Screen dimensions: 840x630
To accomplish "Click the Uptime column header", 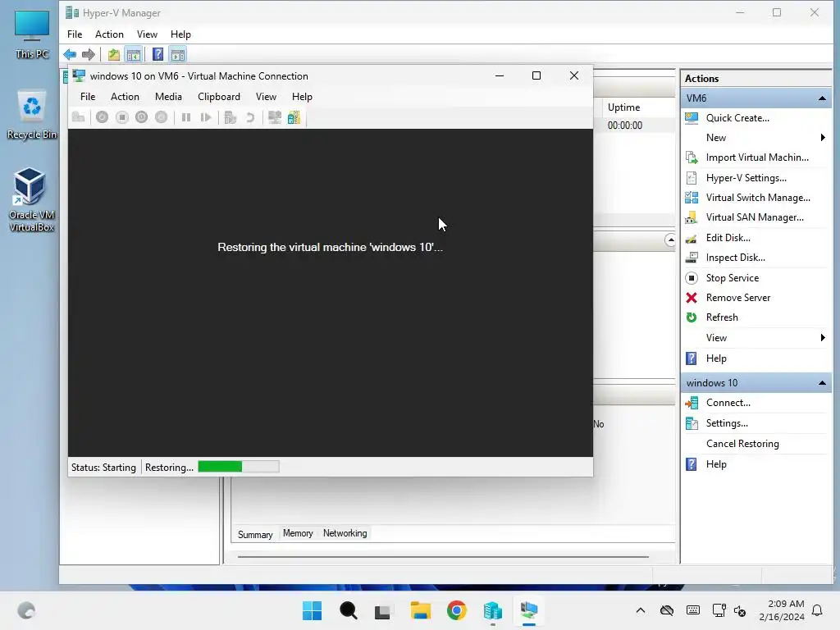I will click(623, 107).
